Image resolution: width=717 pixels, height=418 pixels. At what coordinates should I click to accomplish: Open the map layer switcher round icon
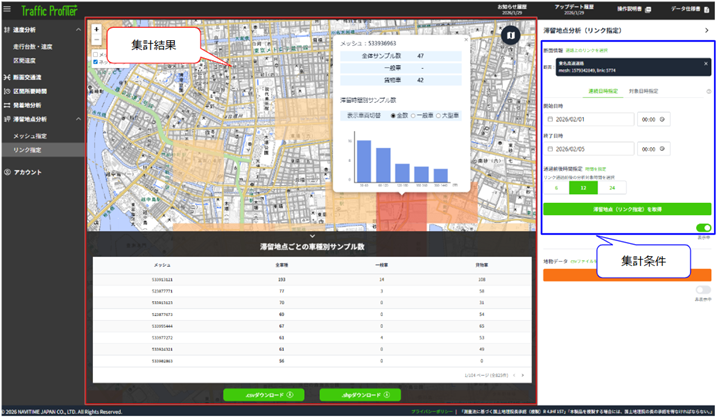510,35
